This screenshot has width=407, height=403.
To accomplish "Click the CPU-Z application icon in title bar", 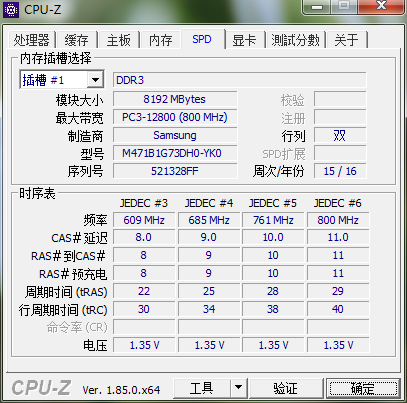I will click(x=11, y=10).
